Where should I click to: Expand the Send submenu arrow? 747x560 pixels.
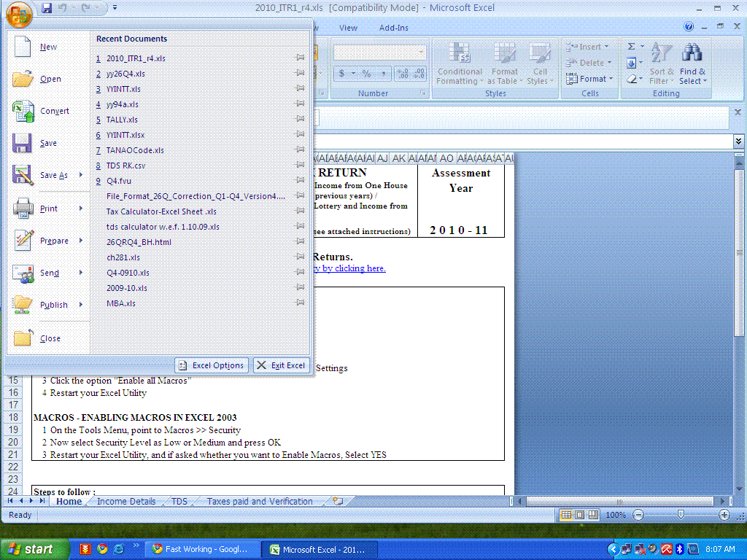point(81,273)
